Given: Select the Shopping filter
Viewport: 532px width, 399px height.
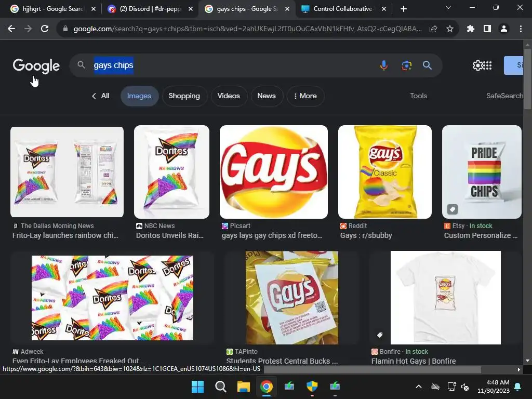Looking at the screenshot, I should (x=184, y=96).
